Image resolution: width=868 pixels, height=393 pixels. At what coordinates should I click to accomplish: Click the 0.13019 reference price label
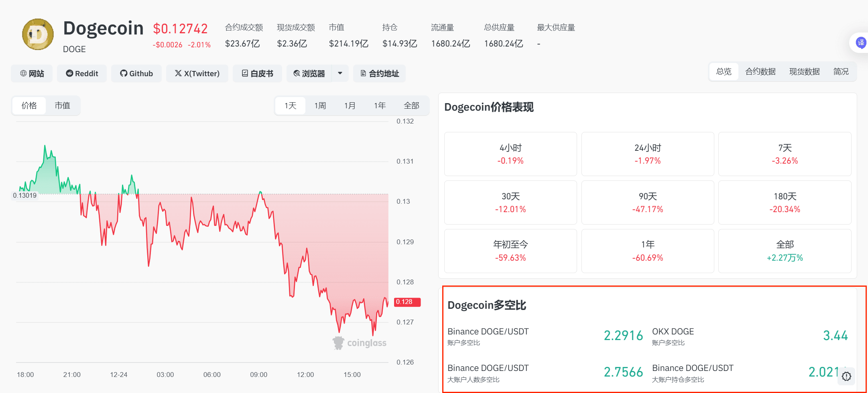[25, 196]
